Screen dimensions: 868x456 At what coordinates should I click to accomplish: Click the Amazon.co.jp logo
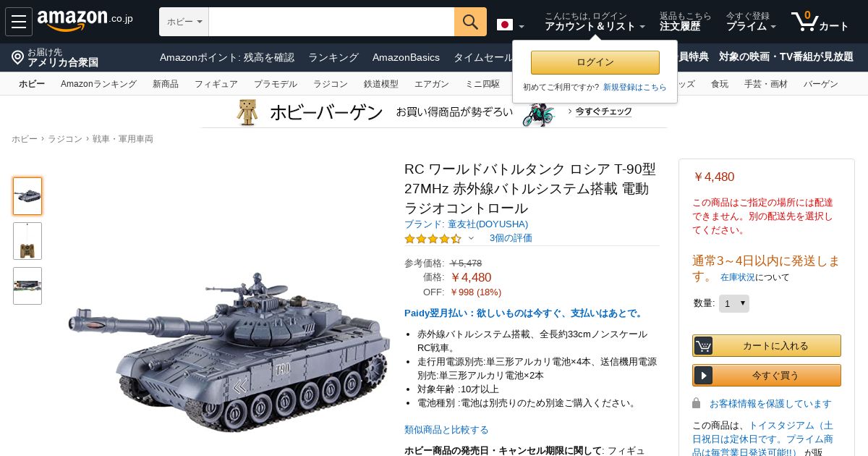85,21
